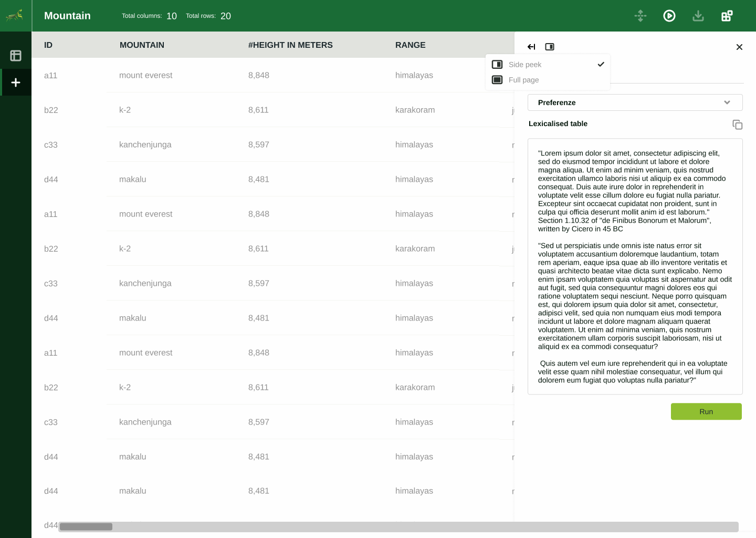756x538 pixels.
Task: Click the circled play icon in the header
Action: point(669,16)
